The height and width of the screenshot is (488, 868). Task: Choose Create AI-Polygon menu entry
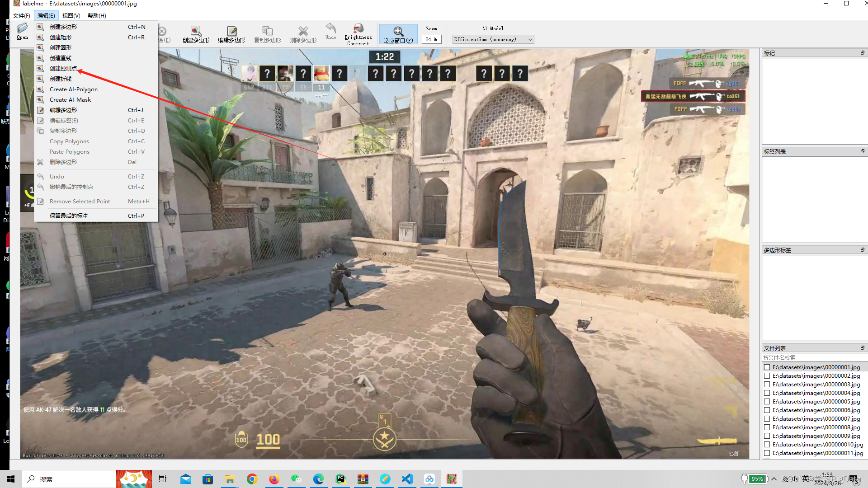coord(73,89)
